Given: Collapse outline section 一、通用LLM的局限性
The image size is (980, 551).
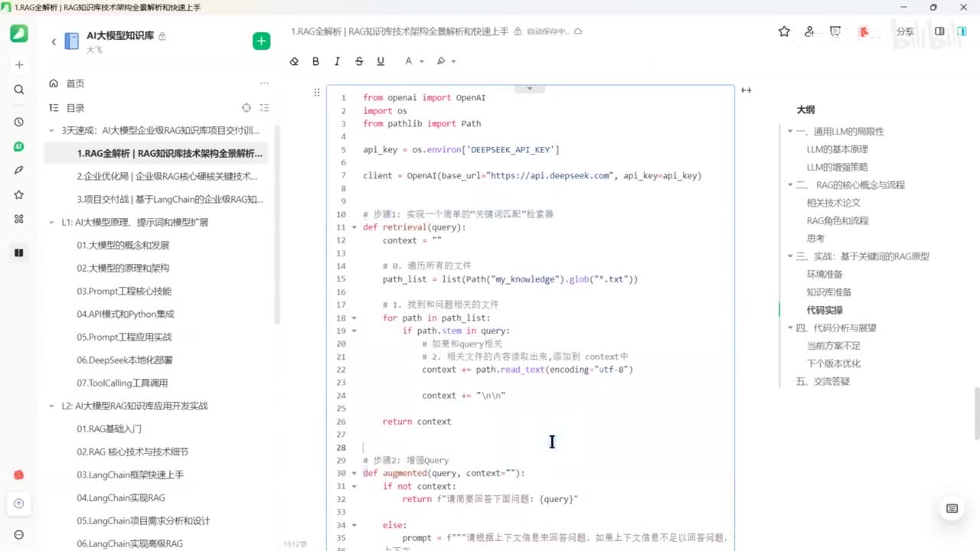Looking at the screenshot, I should (790, 132).
